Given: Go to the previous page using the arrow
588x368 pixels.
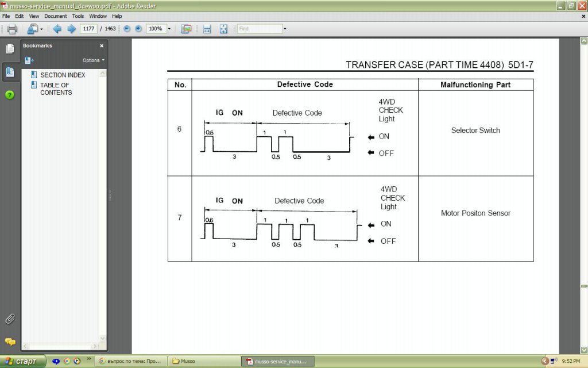Looking at the screenshot, I should coord(57,29).
